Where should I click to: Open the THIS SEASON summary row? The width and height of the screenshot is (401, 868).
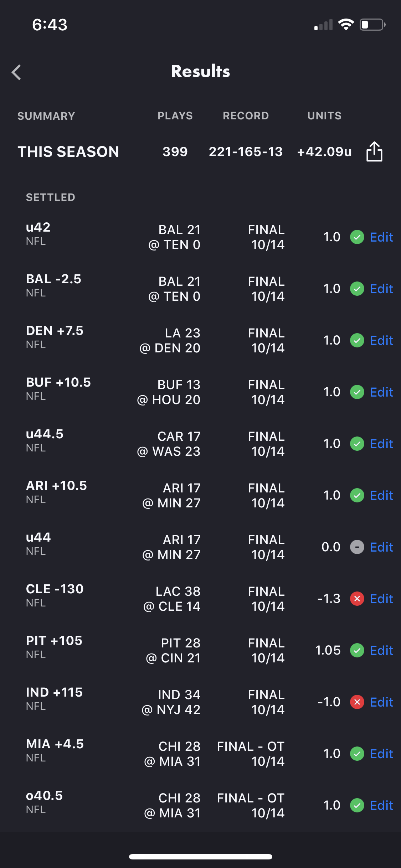point(68,152)
